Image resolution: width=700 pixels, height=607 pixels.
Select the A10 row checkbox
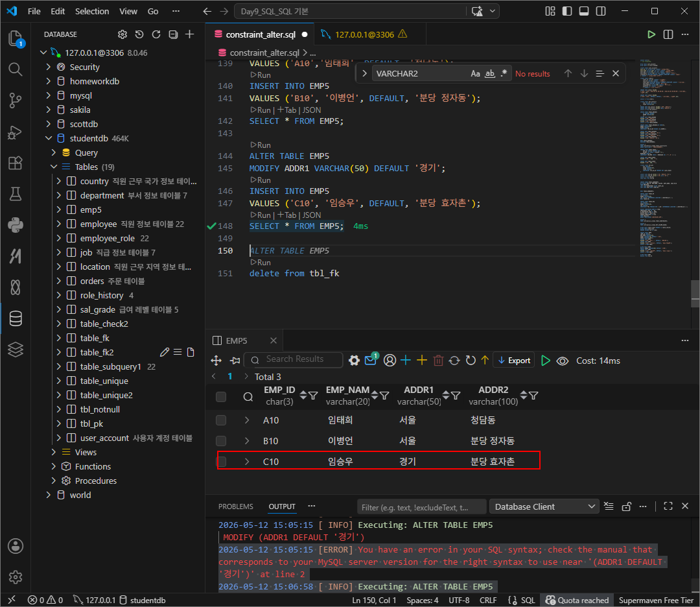click(x=221, y=420)
